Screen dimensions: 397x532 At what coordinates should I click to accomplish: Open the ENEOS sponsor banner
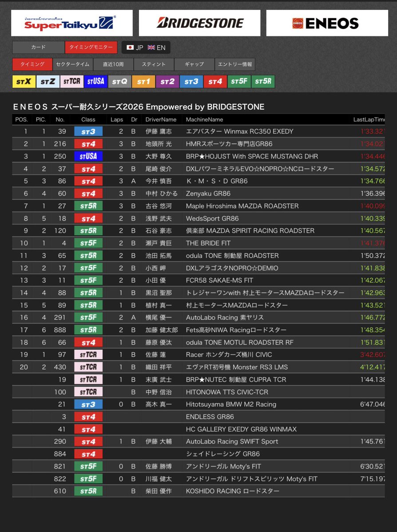pos(327,23)
